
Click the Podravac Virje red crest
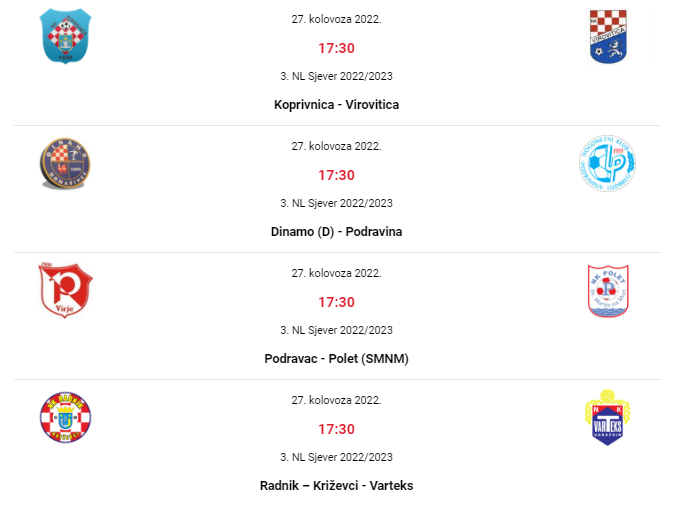click(65, 290)
